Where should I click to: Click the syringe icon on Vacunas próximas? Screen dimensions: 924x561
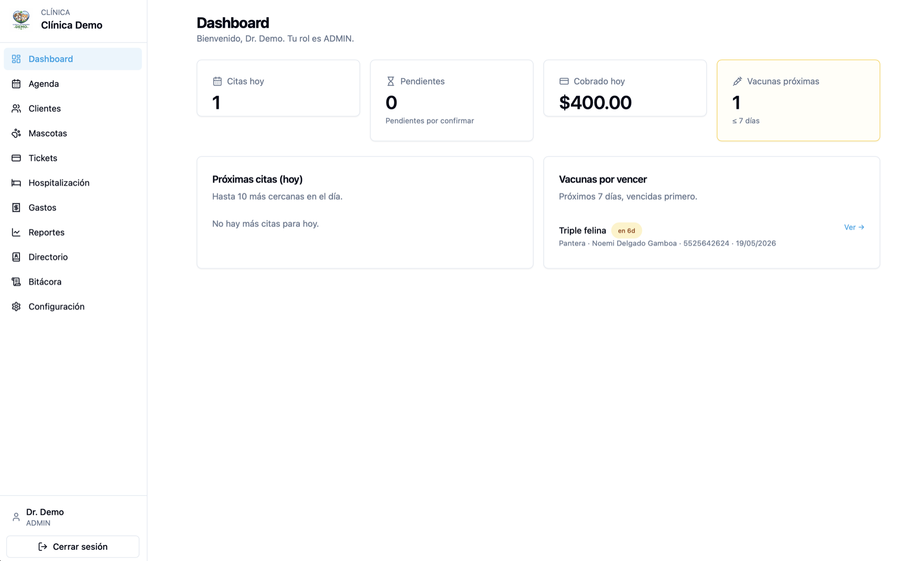(x=737, y=81)
